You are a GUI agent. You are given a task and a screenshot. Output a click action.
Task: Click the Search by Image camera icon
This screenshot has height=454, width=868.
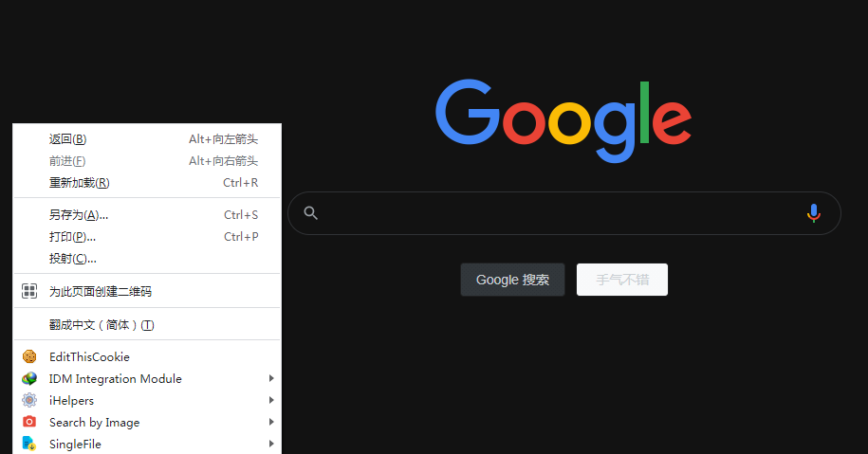(29, 422)
